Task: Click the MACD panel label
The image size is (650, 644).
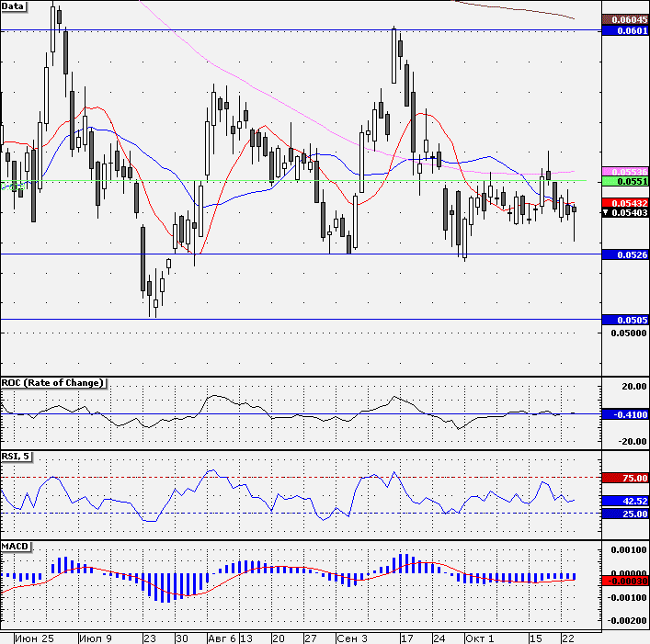Action: click(15, 547)
